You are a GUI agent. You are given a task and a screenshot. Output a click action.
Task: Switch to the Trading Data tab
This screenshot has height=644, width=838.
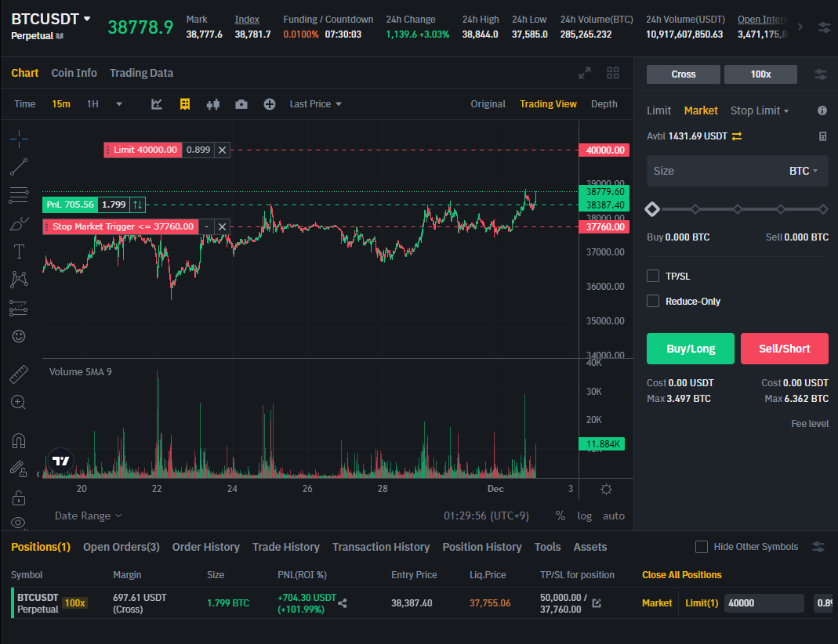(142, 73)
